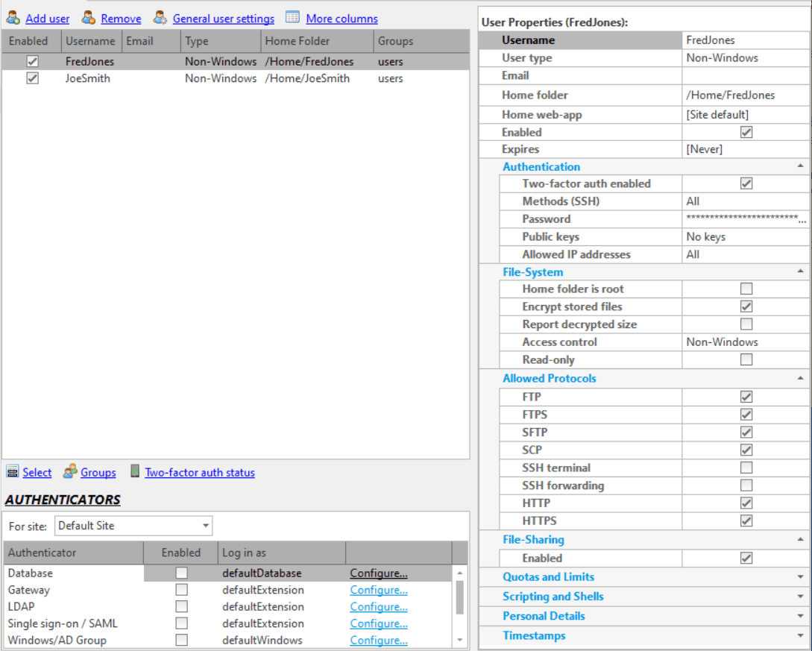Open the For site dropdown
This screenshot has width=812, height=651.
(x=133, y=526)
